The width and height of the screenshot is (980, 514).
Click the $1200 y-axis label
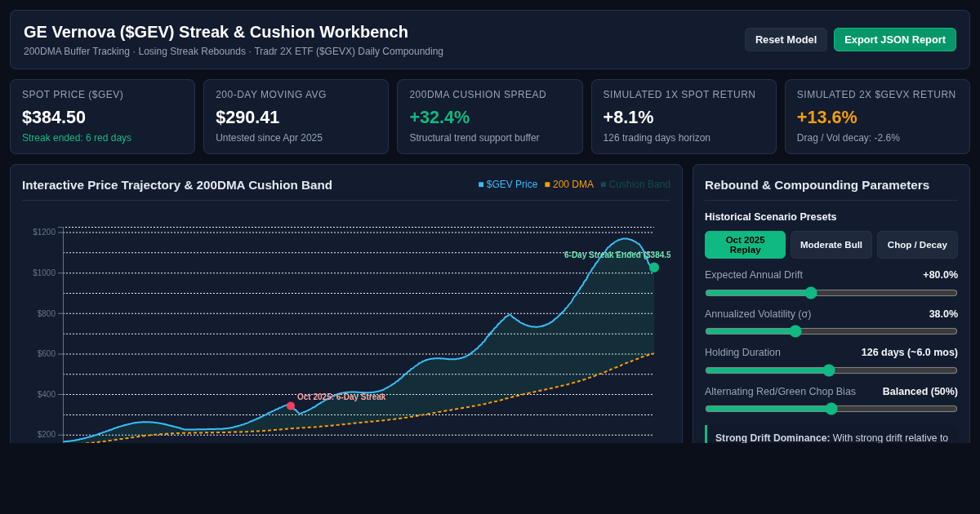point(44,233)
